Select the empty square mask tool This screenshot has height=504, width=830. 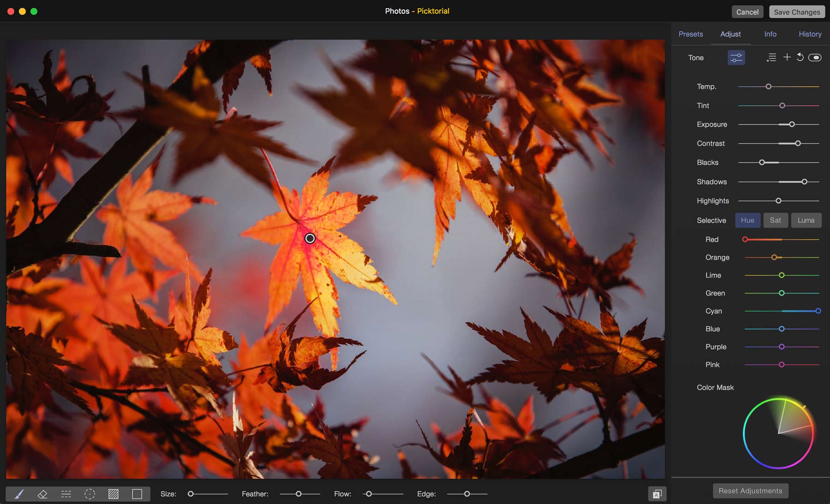pyautogui.click(x=137, y=494)
